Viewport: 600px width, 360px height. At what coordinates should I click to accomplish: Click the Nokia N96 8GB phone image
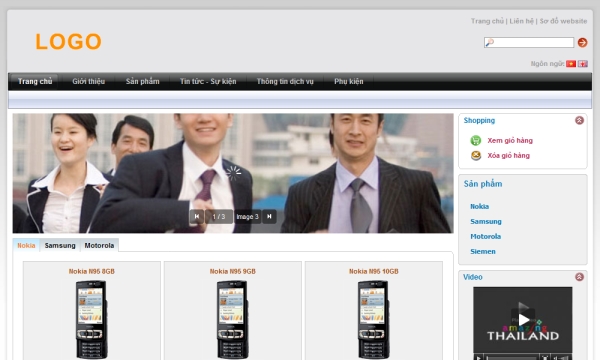click(x=92, y=319)
